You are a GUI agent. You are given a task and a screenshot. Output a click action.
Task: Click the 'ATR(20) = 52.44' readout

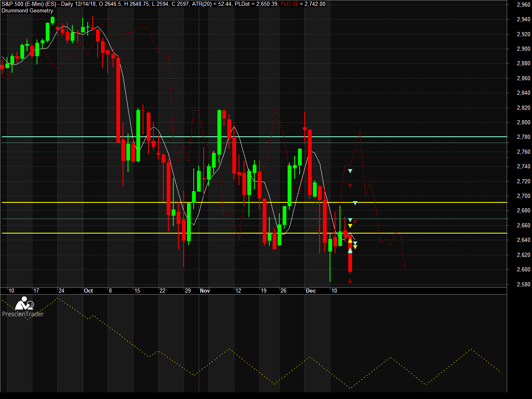[x=212, y=4]
